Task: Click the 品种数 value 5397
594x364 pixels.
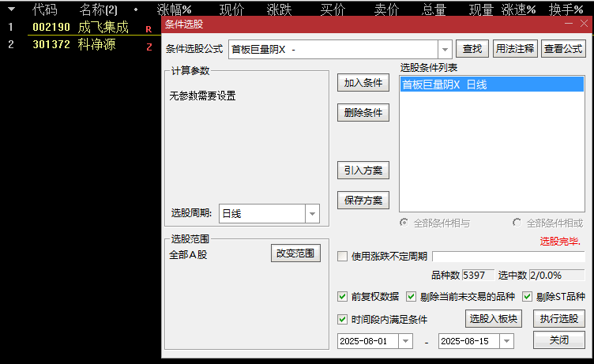Action: 478,276
